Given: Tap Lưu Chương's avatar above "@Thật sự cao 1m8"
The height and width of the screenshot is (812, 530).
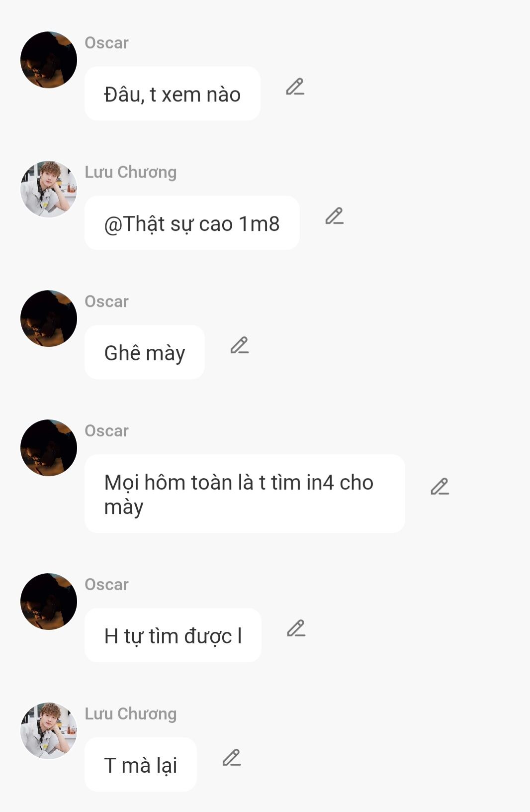Looking at the screenshot, I should (x=49, y=189).
